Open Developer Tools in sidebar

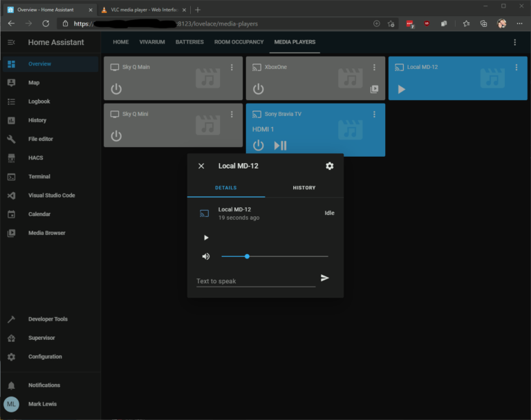click(x=48, y=319)
